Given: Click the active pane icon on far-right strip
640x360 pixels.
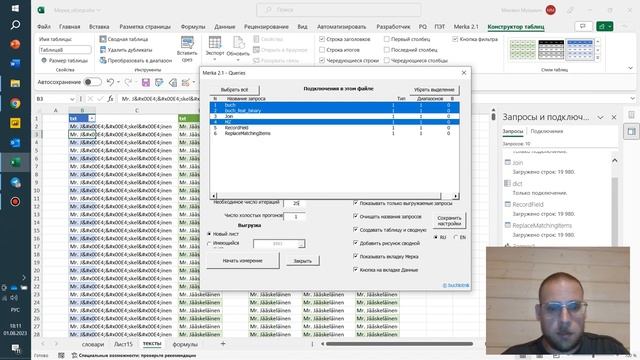Looking at the screenshot, I should pyautogui.click(x=631, y=131).
